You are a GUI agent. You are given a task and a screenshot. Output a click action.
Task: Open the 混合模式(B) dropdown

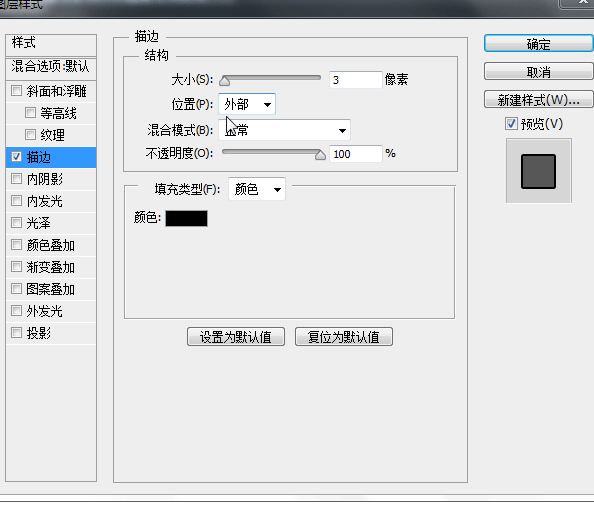[284, 130]
